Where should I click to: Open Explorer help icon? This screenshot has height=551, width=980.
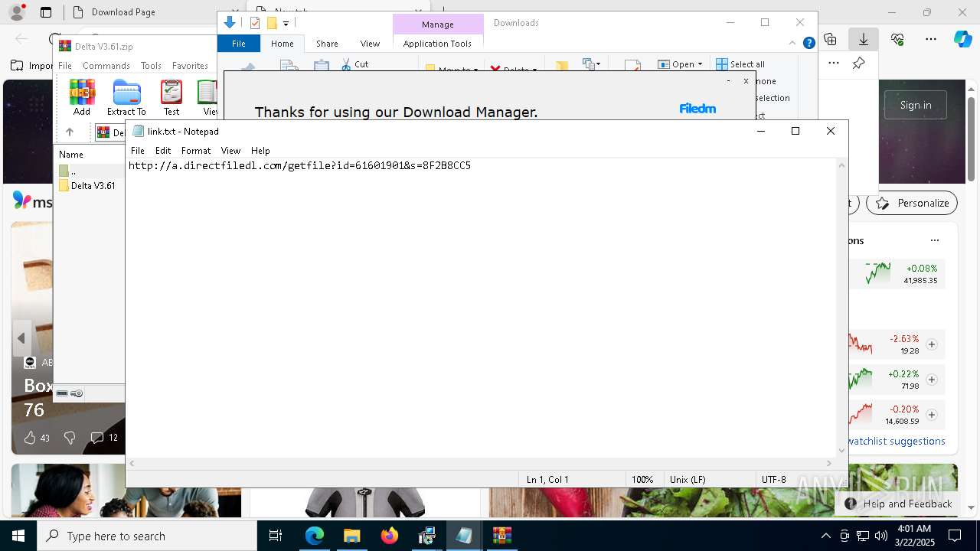808,44
